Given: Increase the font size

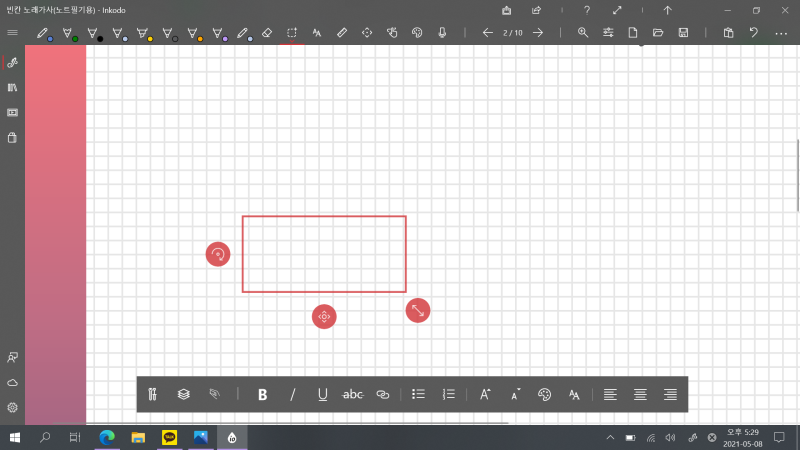Looking at the screenshot, I should pos(485,394).
